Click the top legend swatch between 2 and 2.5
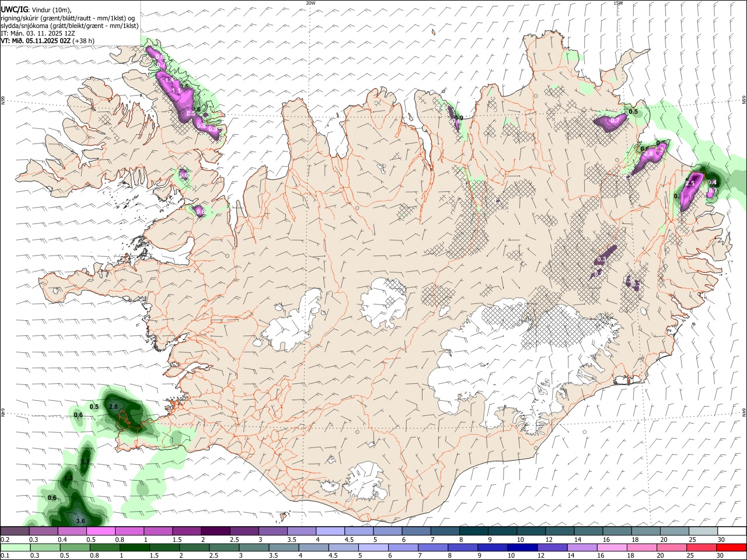 click(x=215, y=531)
